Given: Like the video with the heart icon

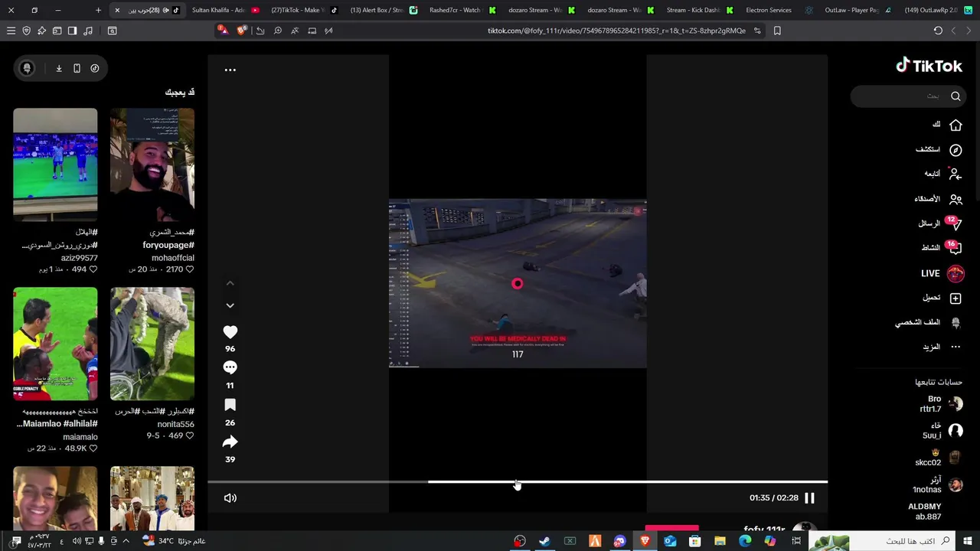Looking at the screenshot, I should point(230,331).
